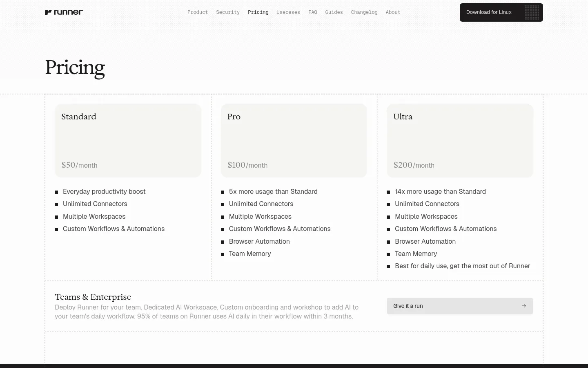Click the Pricing page heading
The width and height of the screenshot is (588, 368).
tap(75, 68)
